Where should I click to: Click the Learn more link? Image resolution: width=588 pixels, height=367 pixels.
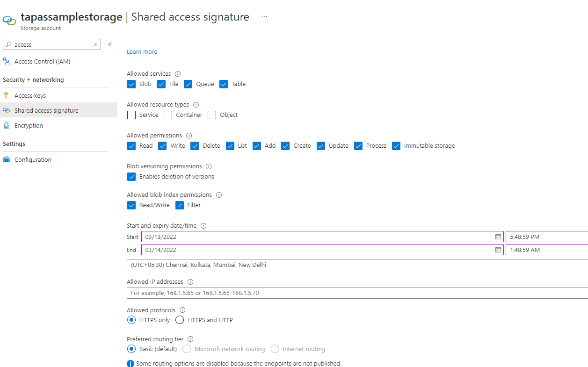click(141, 51)
